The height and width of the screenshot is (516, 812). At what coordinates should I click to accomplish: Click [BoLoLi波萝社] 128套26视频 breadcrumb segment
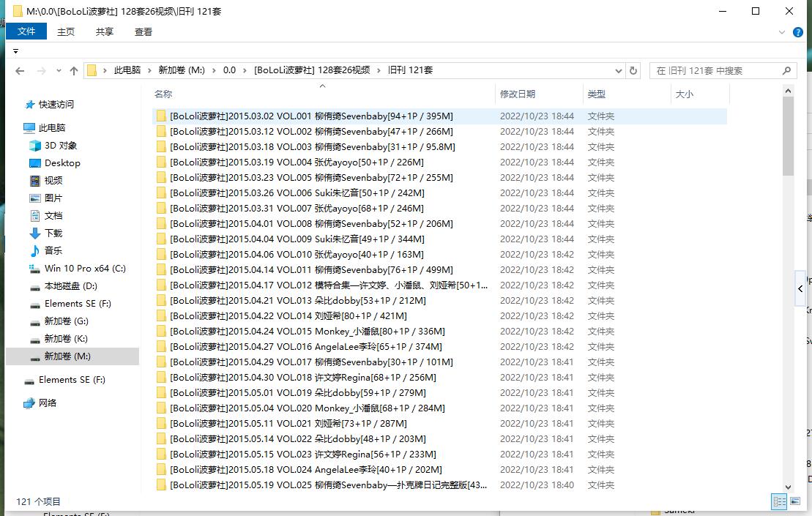312,70
